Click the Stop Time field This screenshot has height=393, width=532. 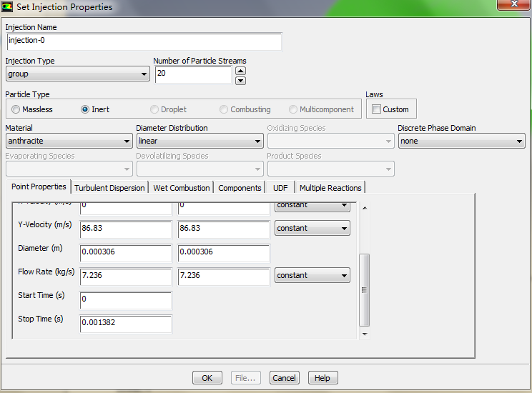tap(126, 324)
